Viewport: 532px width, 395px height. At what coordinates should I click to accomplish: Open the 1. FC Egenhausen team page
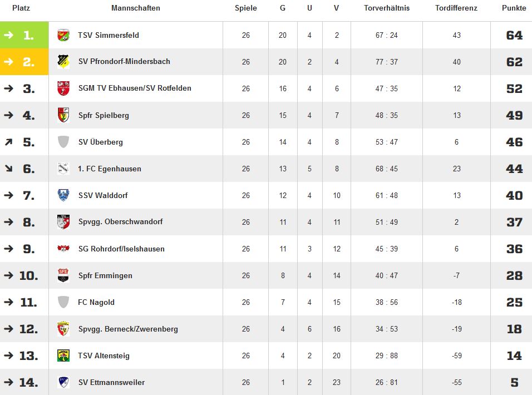110,169
